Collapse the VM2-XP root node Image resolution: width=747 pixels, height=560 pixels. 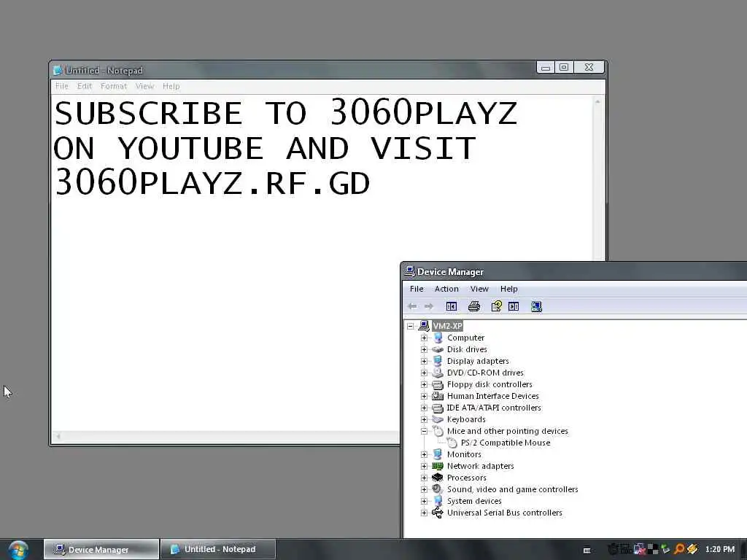[410, 326]
